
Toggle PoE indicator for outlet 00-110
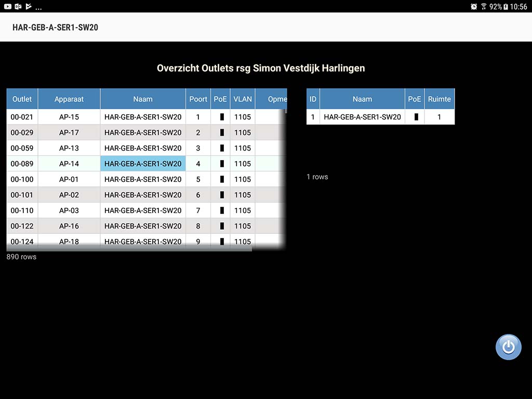[x=222, y=211]
